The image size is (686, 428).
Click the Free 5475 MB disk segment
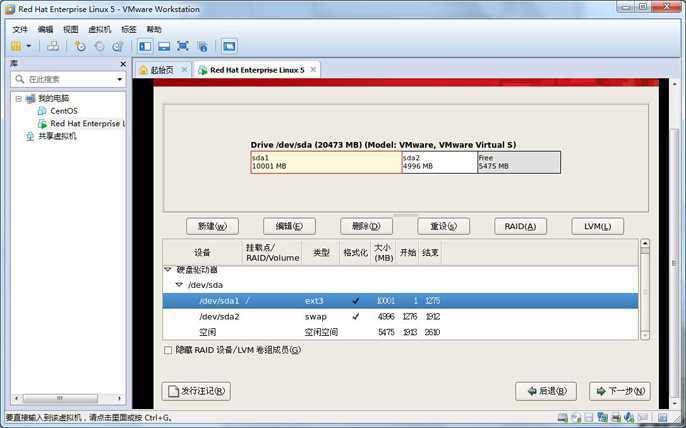(x=519, y=162)
